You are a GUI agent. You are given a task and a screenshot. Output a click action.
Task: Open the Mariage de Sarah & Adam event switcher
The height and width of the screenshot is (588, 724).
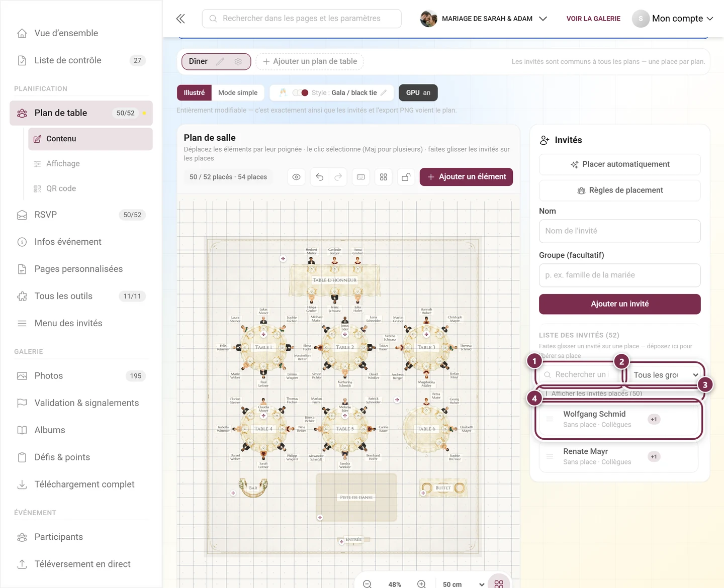tap(484, 19)
